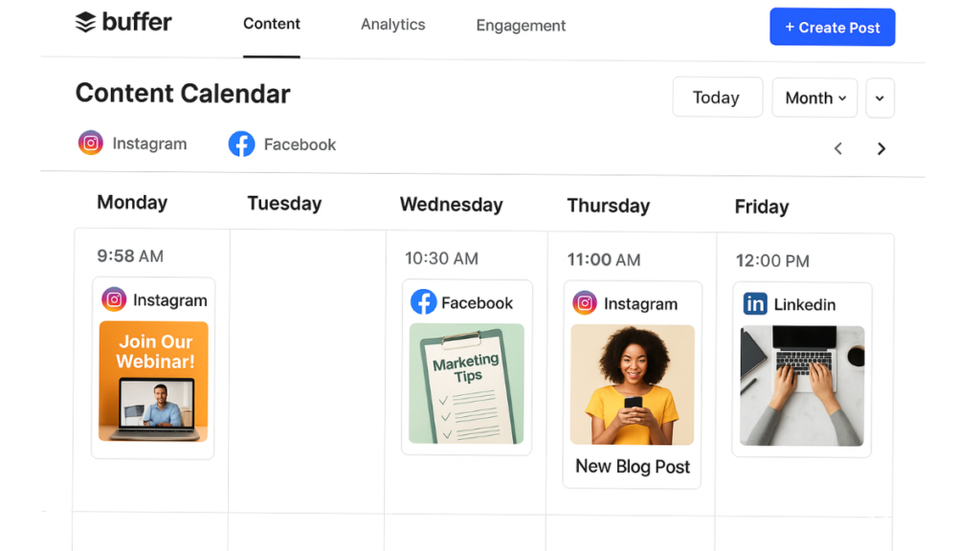
Task: Click the Buffer logo icon
Action: tap(85, 22)
